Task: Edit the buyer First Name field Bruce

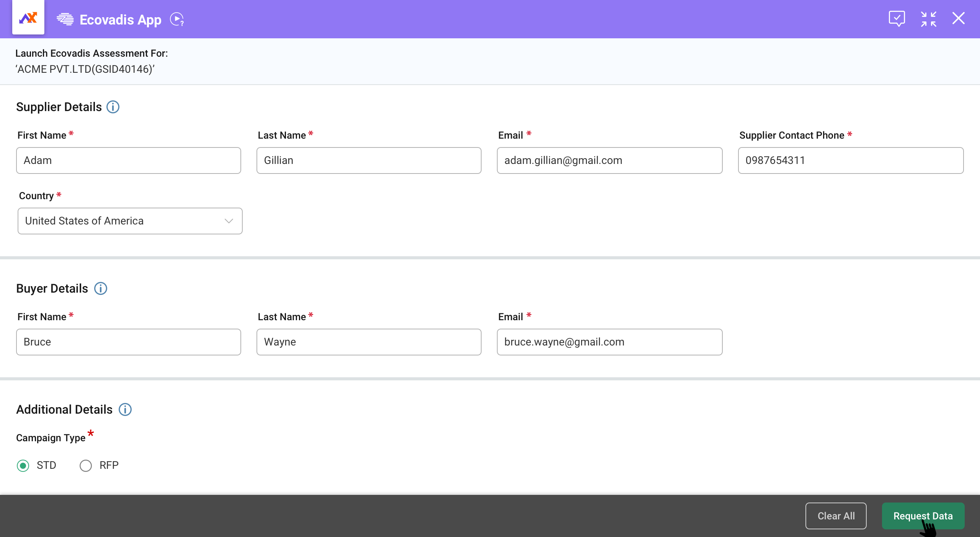Action: click(x=129, y=342)
